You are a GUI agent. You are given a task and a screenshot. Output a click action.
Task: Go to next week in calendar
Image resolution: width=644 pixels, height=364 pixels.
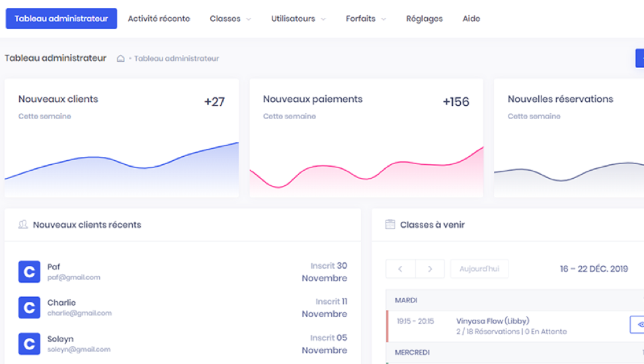click(430, 269)
